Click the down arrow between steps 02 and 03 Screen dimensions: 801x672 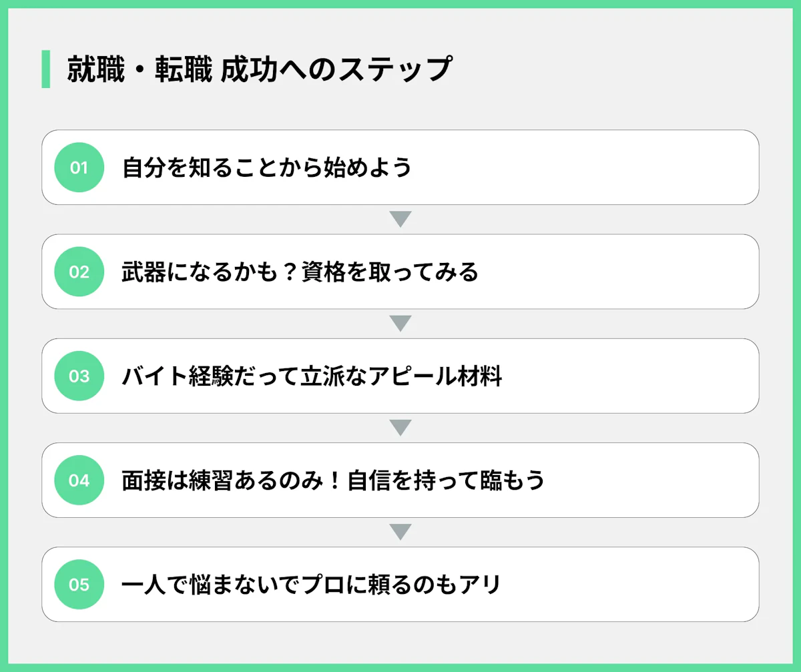pyautogui.click(x=400, y=324)
